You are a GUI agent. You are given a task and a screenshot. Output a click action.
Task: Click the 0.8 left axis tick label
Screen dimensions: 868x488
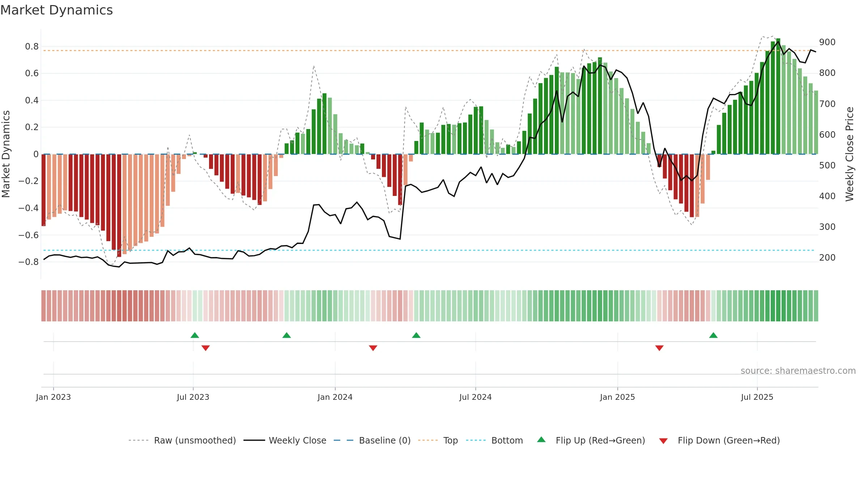pos(32,46)
